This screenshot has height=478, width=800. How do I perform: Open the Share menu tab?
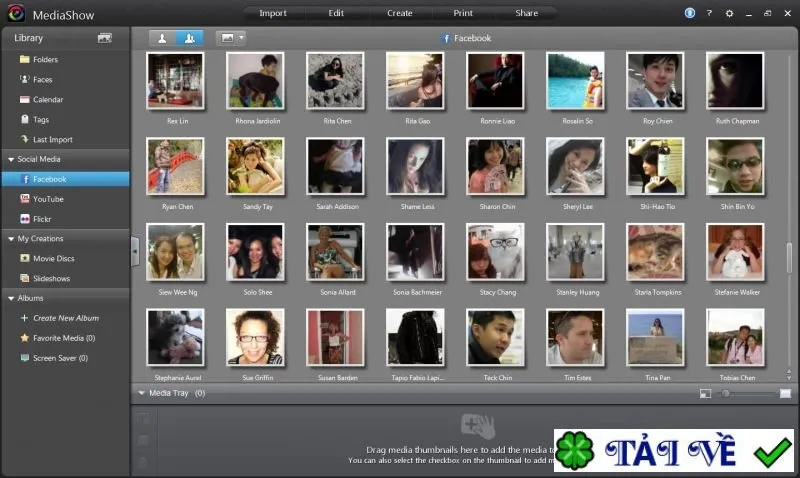coord(527,13)
